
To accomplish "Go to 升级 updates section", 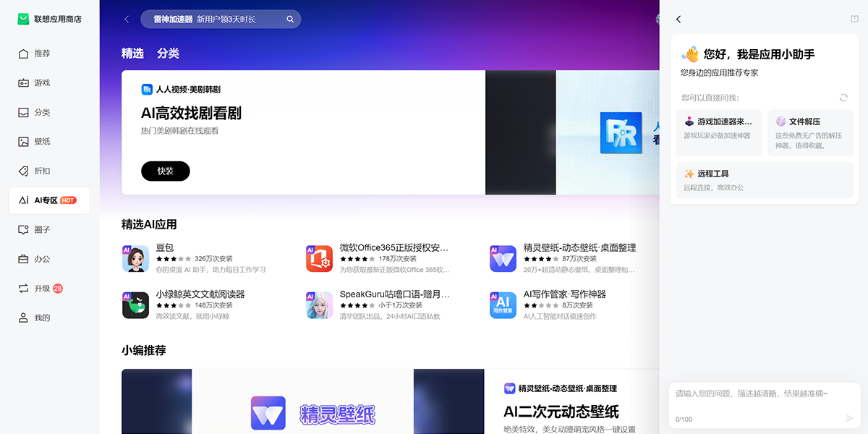I will (42, 289).
